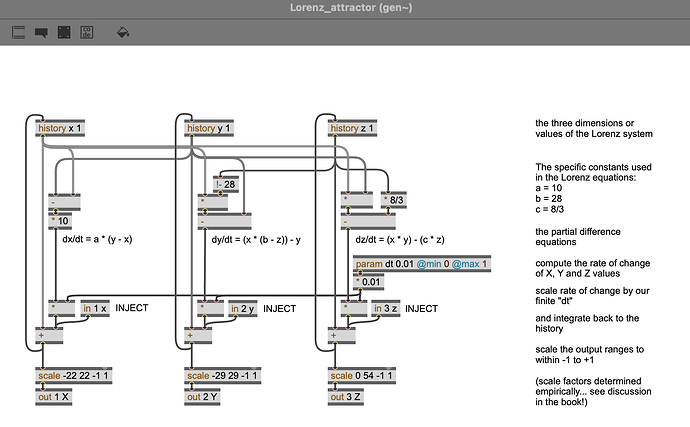Viewport: 690px width, 427px height.
Task: Select the 'history x 1' object
Action: (60, 128)
